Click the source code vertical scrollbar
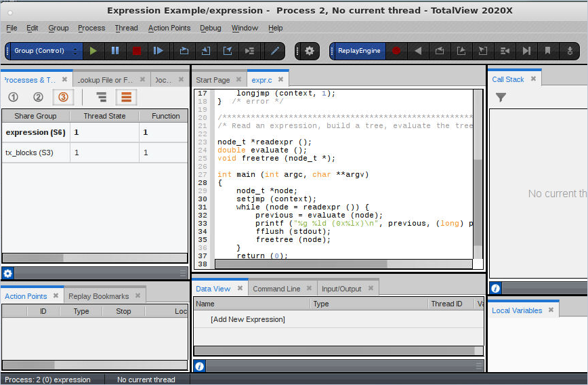Screen dimensions: 588x385 point(478,203)
